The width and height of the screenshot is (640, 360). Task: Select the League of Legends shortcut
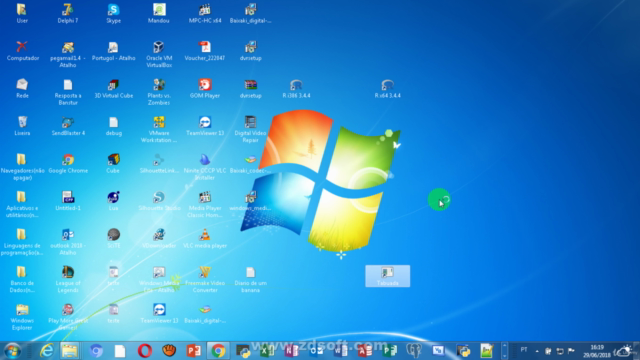[68, 279]
